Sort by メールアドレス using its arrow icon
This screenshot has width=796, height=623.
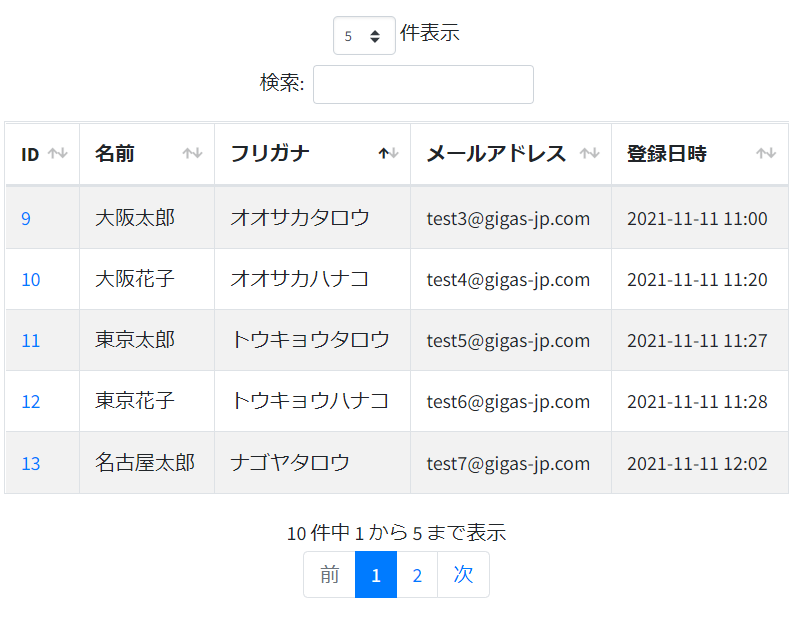589,153
